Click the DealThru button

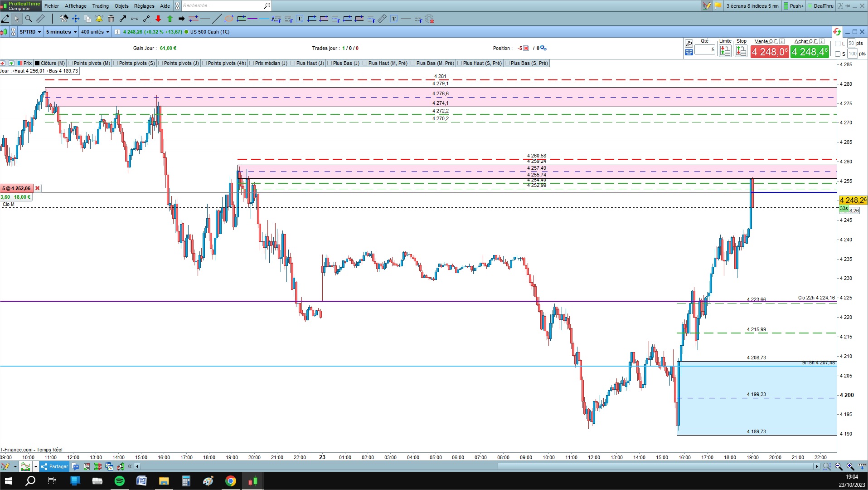[x=820, y=6]
